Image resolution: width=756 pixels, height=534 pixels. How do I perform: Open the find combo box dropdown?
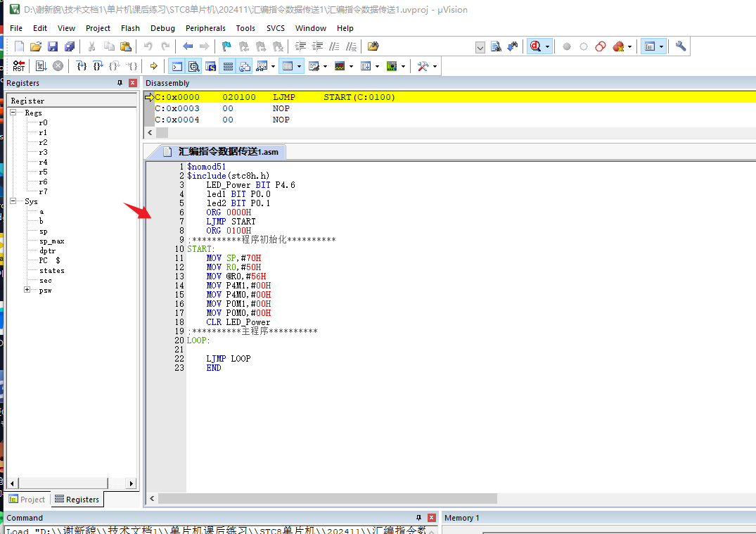pos(480,47)
